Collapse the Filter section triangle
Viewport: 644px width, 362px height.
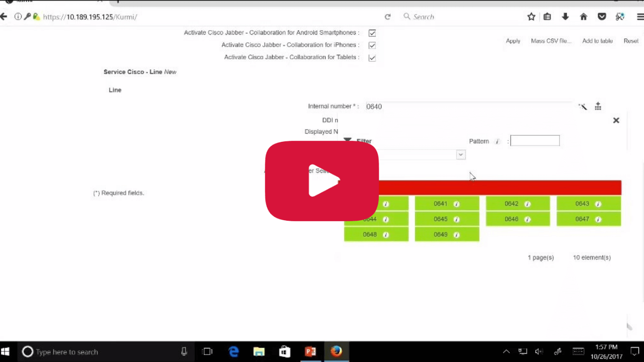tap(348, 140)
